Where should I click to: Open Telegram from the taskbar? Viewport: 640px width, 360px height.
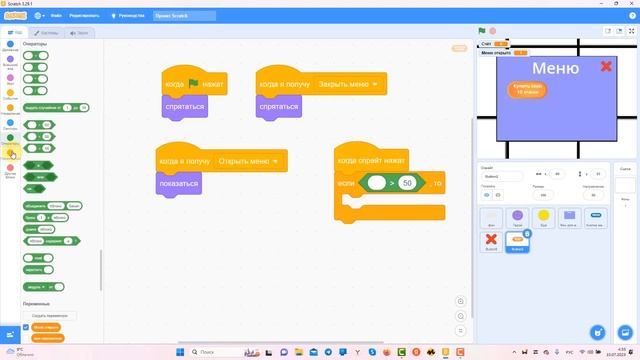tap(328, 352)
